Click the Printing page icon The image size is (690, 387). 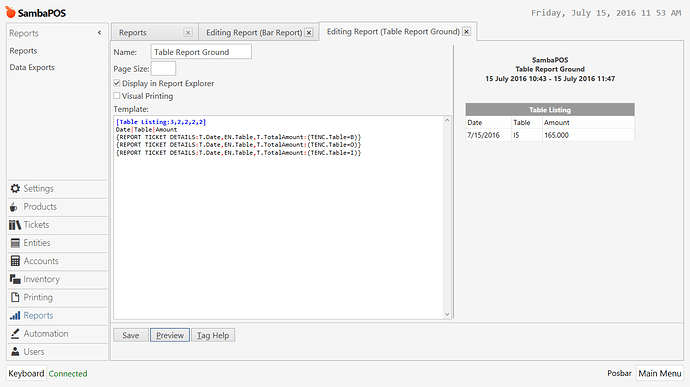click(15, 297)
